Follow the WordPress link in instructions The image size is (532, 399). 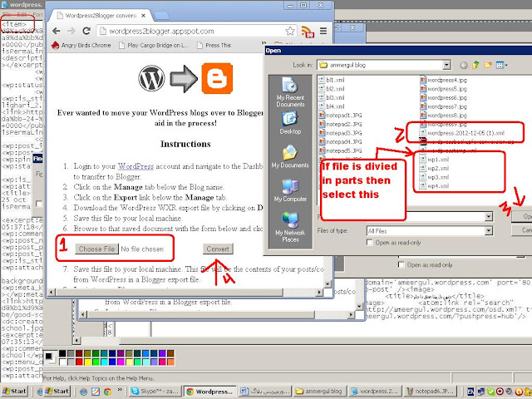click(135, 166)
